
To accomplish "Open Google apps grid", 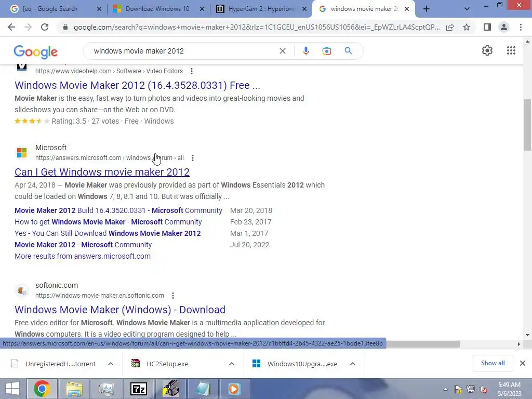I will coord(511,50).
